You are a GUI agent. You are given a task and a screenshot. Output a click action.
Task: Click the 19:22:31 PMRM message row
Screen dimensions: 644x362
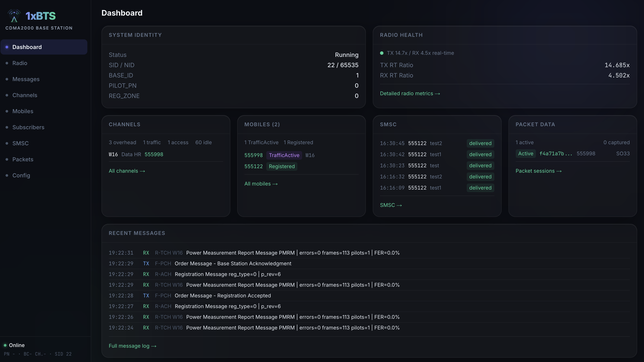(369, 253)
